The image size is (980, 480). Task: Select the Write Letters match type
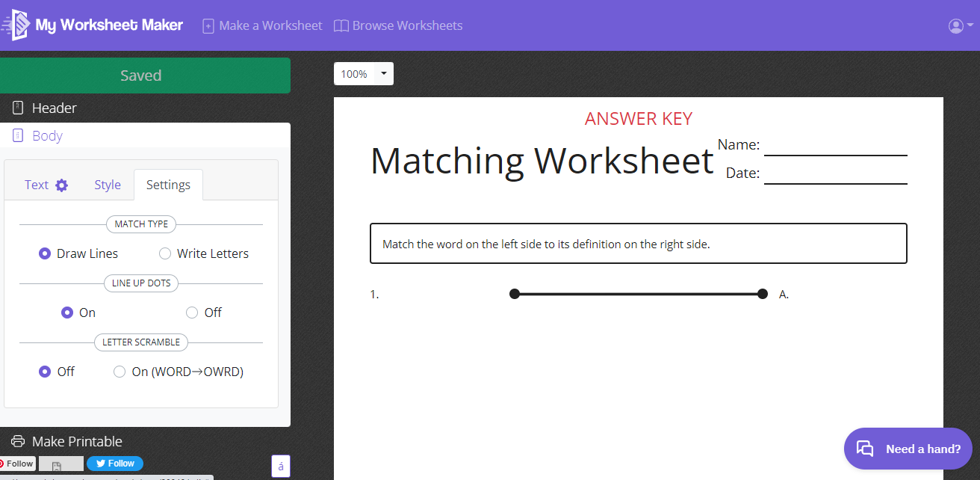point(164,253)
